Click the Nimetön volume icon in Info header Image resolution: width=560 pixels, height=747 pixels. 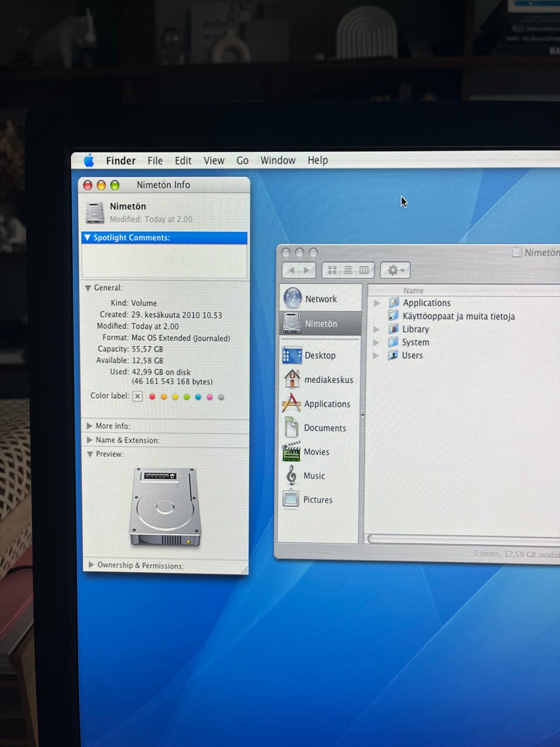pyautogui.click(x=95, y=212)
